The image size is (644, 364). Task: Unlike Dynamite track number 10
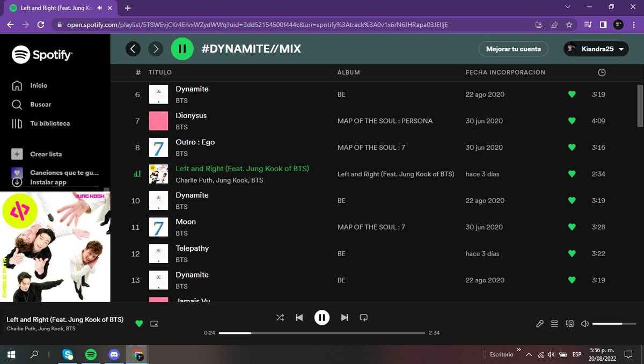(572, 201)
